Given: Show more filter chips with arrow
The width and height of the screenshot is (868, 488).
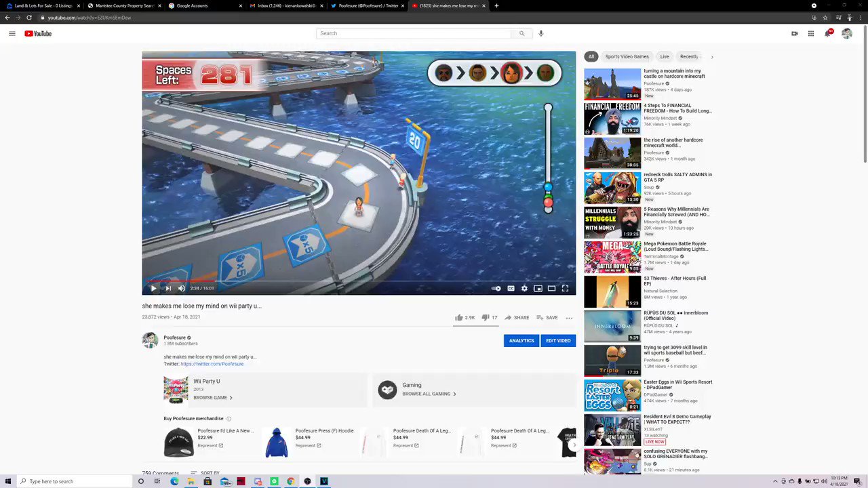Looking at the screenshot, I should tap(711, 56).
